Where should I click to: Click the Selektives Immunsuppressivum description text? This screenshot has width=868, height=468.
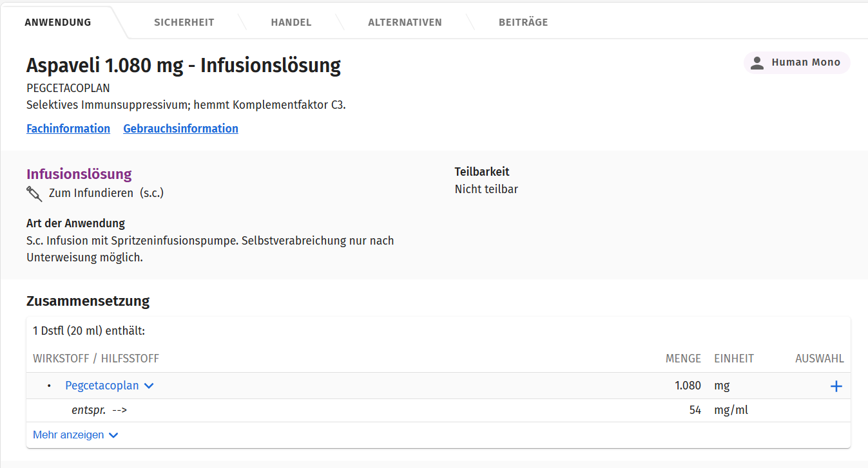pos(186,105)
